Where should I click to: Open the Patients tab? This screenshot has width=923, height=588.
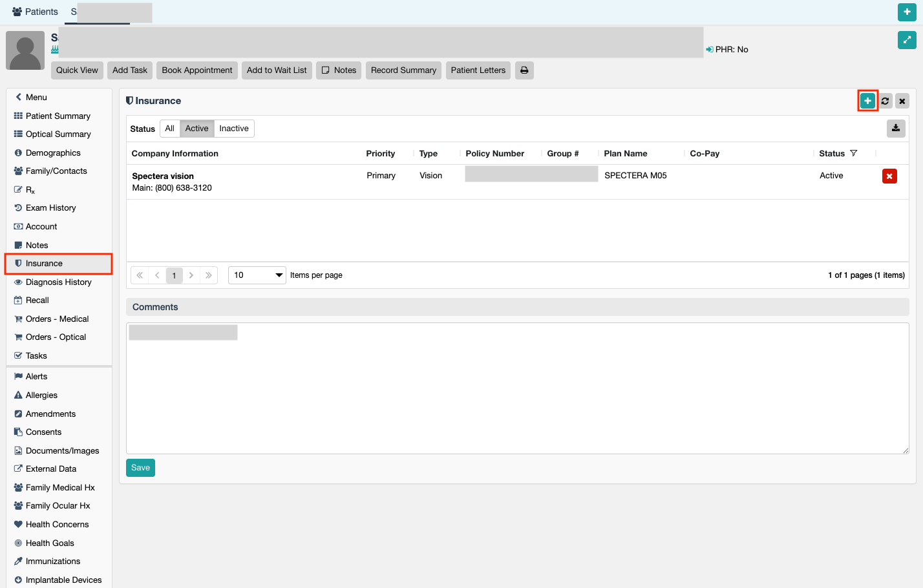click(x=35, y=12)
